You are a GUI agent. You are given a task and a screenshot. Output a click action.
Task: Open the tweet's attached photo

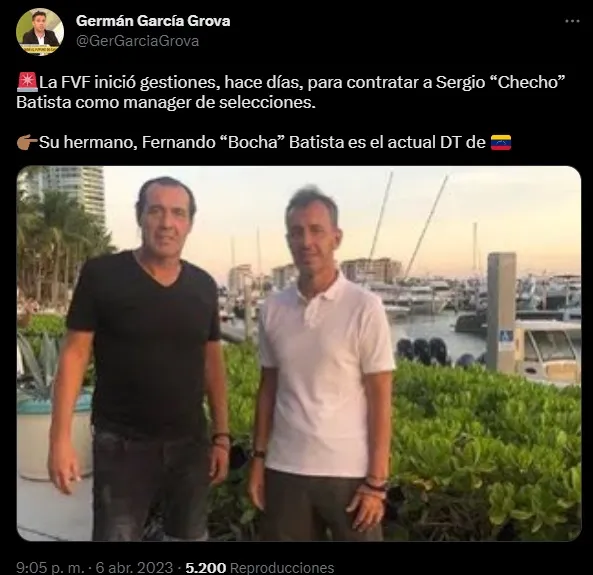tap(299, 353)
